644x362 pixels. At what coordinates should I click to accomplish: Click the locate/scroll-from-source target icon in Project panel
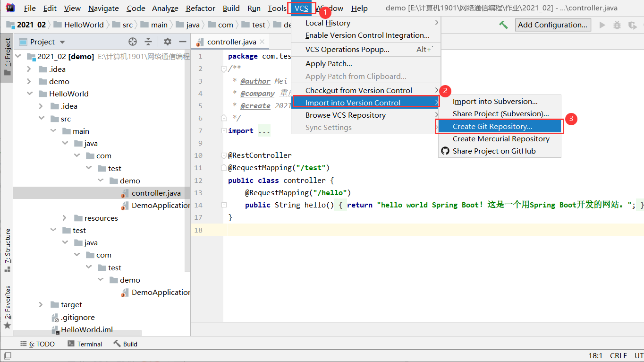(133, 42)
